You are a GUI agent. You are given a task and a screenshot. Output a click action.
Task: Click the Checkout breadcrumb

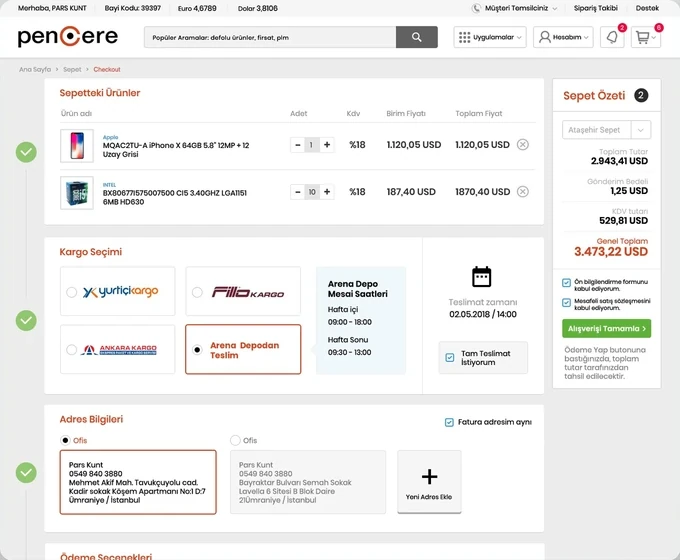tap(107, 69)
